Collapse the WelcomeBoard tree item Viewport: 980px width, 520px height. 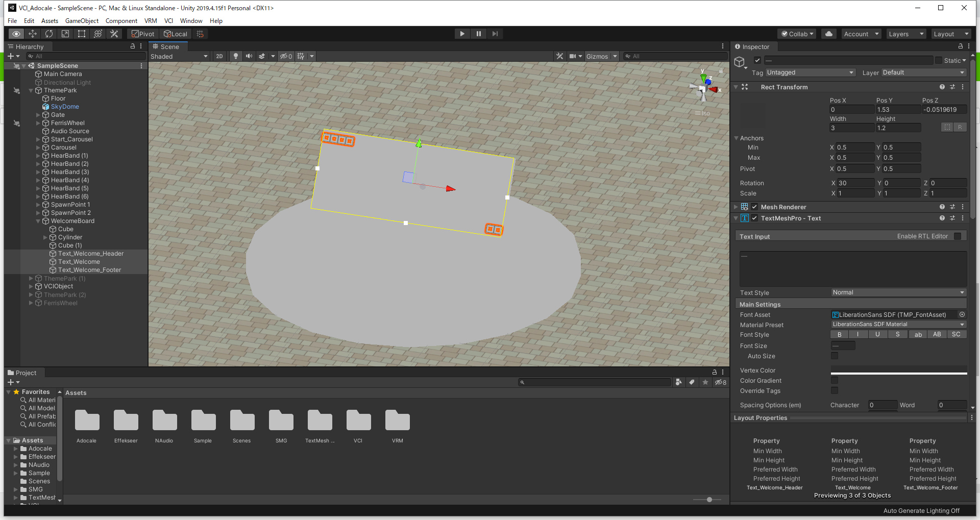point(38,221)
